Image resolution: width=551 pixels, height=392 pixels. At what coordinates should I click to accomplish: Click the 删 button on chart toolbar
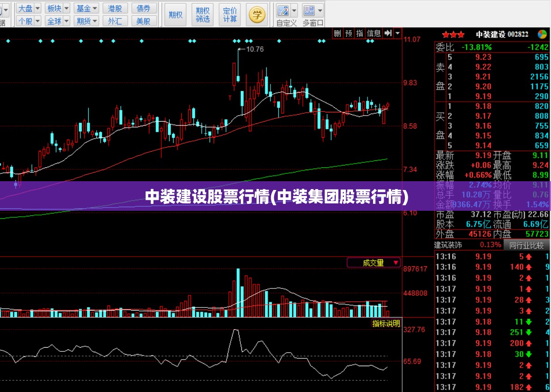point(337,33)
